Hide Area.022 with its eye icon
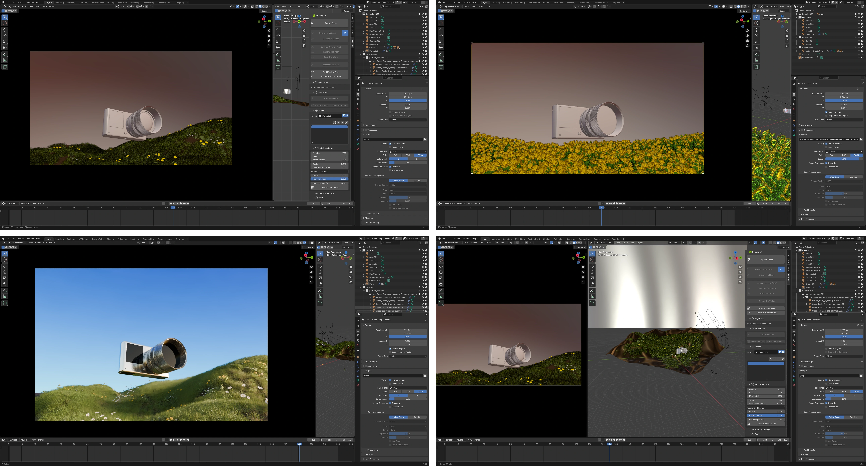This screenshot has width=868, height=466. click(x=859, y=21)
